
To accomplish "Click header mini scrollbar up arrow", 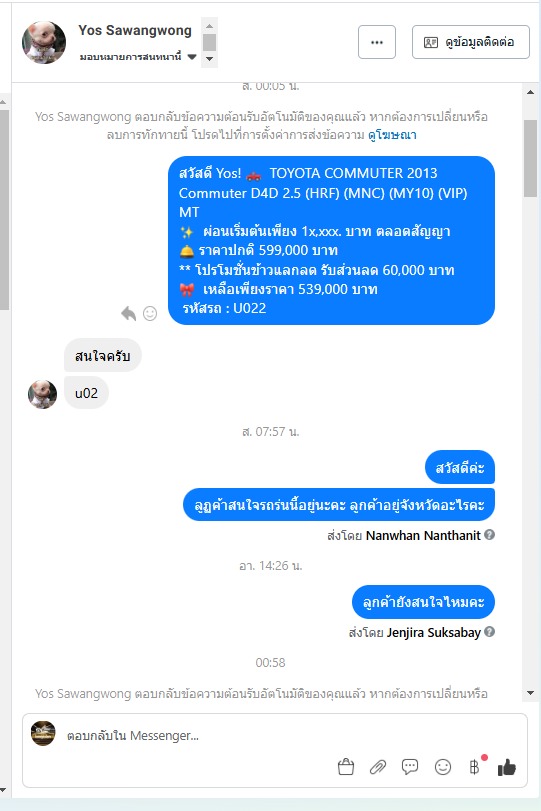I will tap(209, 26).
